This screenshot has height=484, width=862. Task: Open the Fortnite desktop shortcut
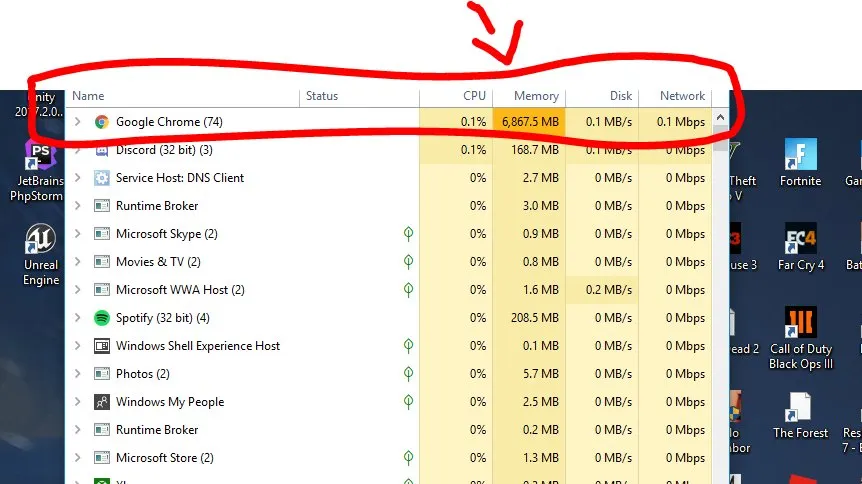(x=800, y=163)
